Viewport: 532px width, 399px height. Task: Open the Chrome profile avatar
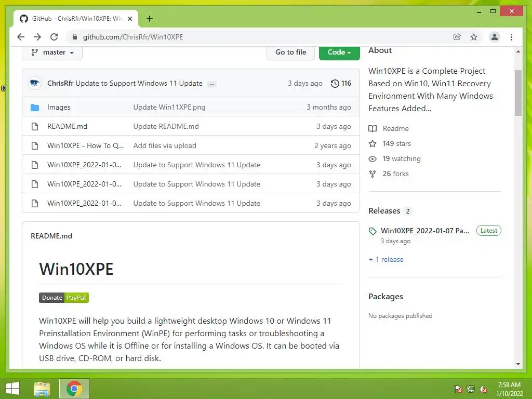point(495,37)
